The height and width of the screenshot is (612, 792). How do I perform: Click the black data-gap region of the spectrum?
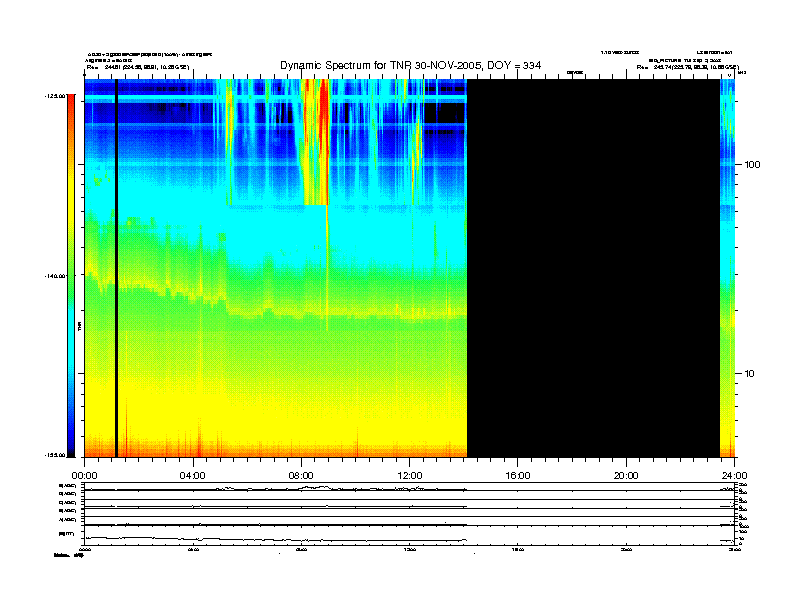click(593, 268)
